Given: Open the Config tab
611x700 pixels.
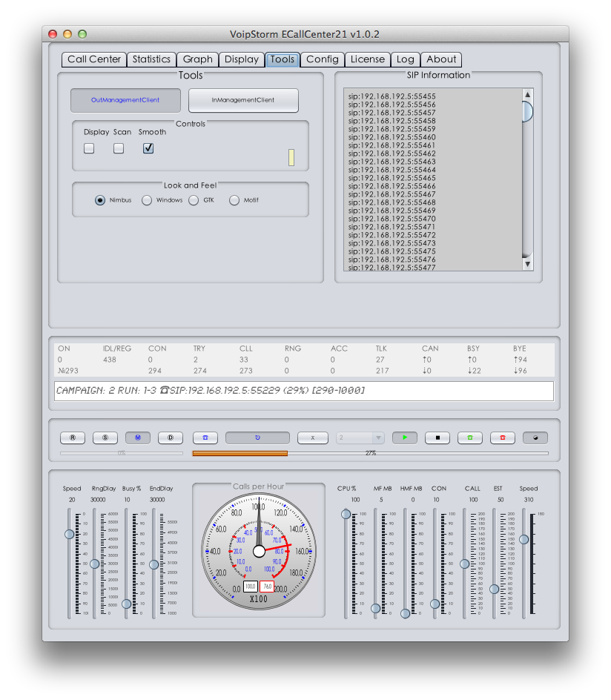Looking at the screenshot, I should pos(323,59).
